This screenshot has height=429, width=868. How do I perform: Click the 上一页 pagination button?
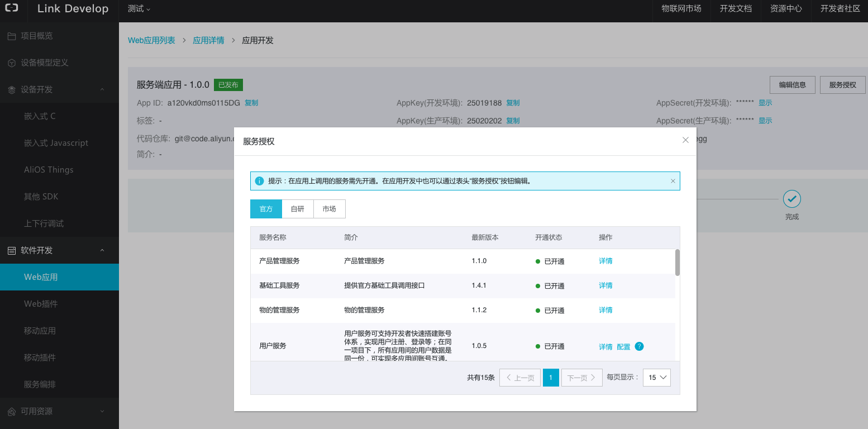coord(520,378)
